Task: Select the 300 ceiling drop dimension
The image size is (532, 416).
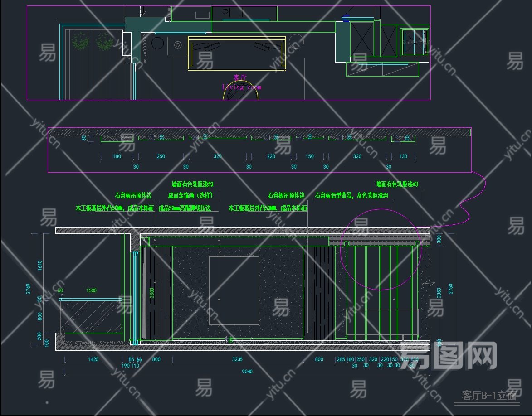Action: (x=439, y=239)
